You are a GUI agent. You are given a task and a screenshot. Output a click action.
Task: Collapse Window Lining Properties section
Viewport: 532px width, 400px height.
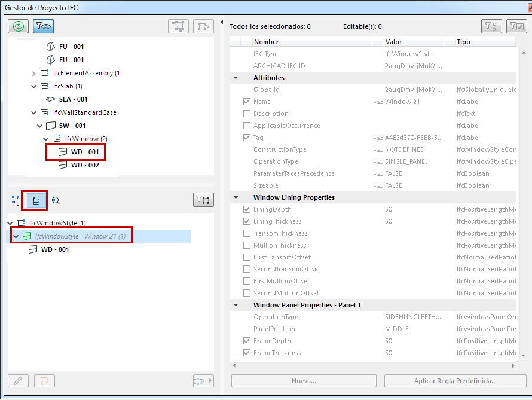click(x=236, y=197)
